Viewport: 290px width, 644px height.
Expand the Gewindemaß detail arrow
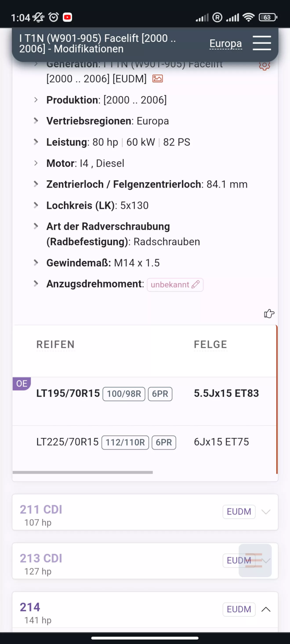[36, 263]
